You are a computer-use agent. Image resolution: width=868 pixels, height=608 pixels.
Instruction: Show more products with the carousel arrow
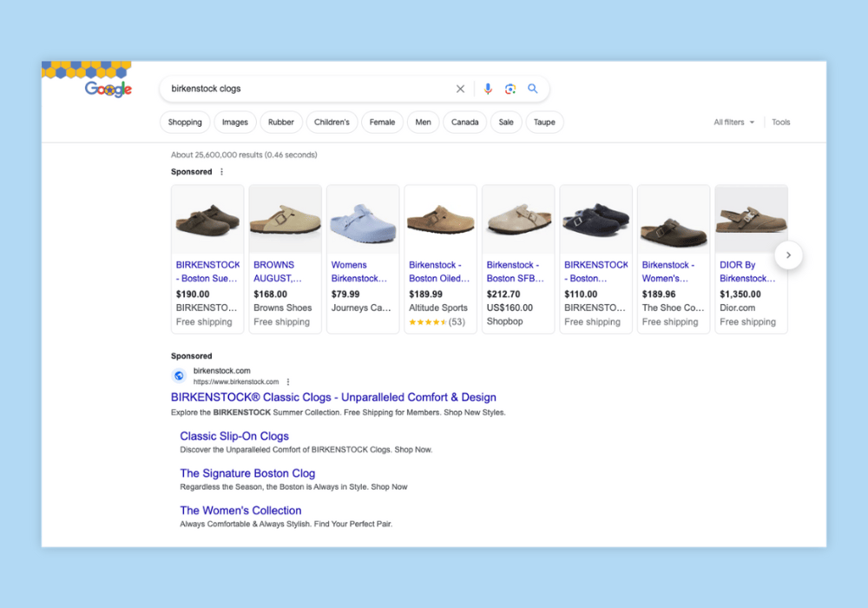[x=788, y=254]
